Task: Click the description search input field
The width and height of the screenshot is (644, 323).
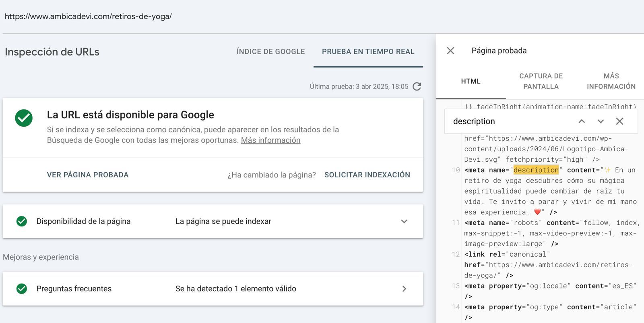Action: point(511,121)
